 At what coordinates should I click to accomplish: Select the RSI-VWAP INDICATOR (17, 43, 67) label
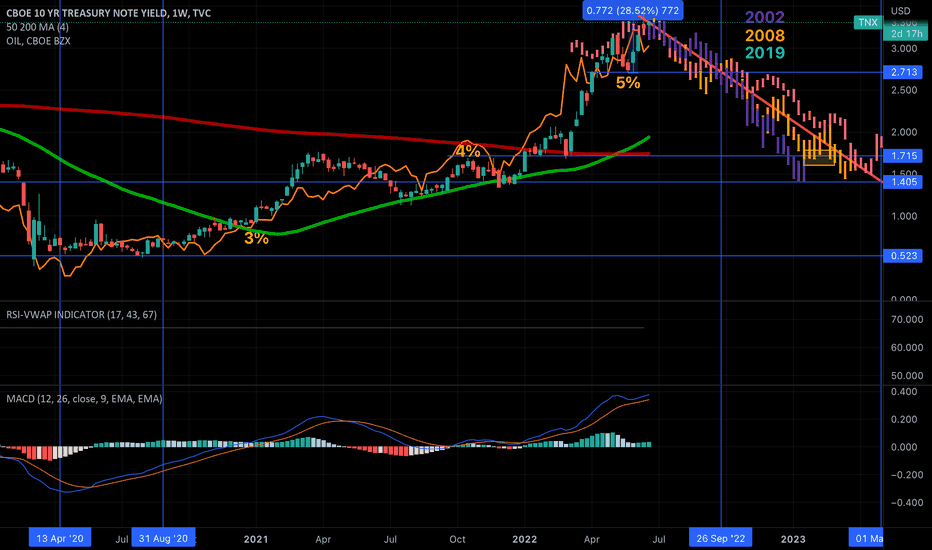pos(81,315)
